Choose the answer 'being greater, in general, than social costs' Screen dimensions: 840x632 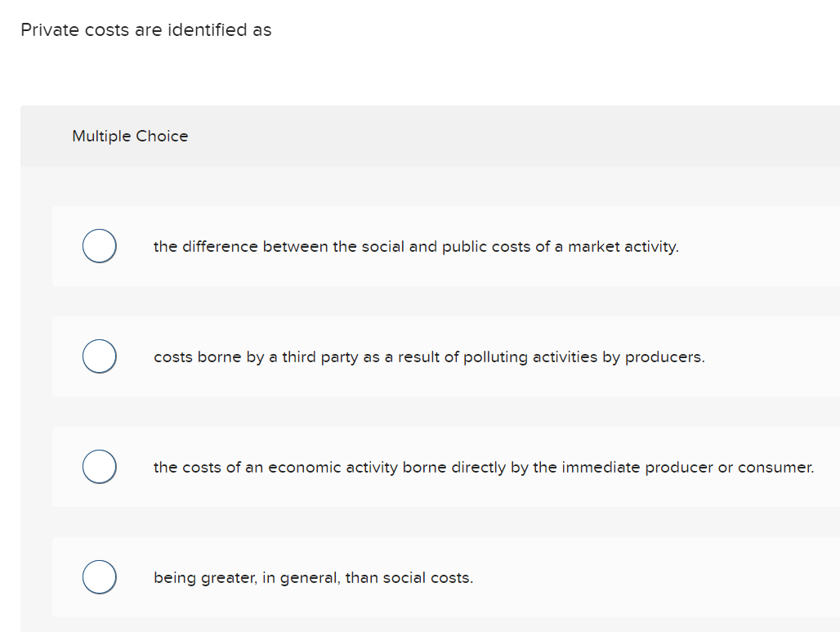click(312, 577)
